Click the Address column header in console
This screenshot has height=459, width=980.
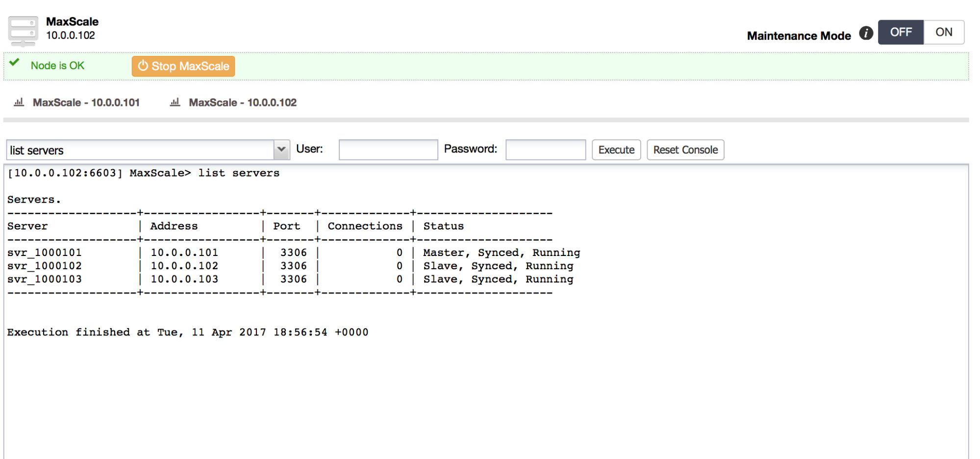coord(174,226)
